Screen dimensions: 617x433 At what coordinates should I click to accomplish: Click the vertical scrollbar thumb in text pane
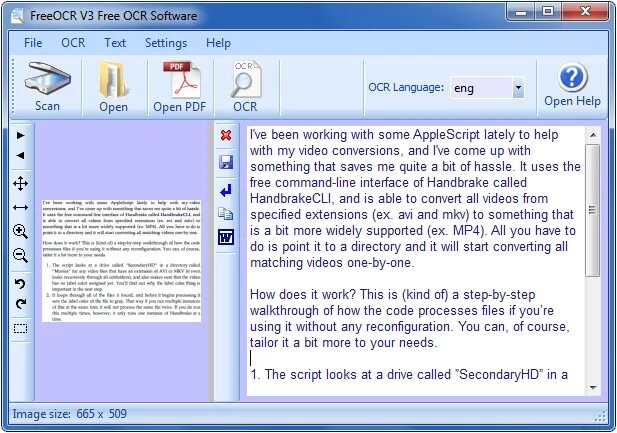[x=593, y=210]
